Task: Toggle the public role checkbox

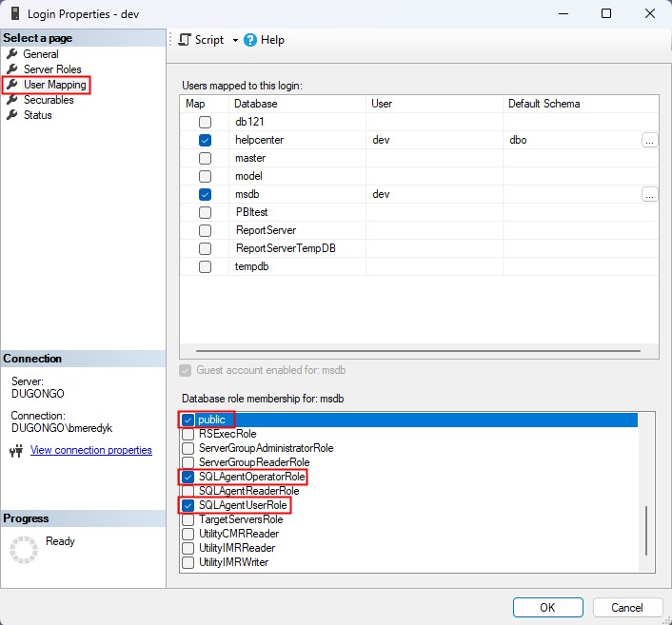Action: coord(188,420)
